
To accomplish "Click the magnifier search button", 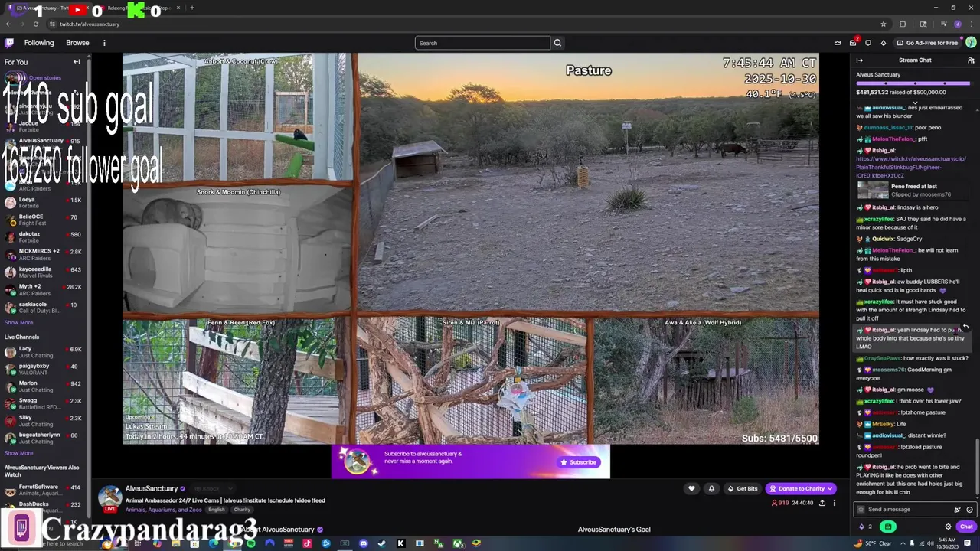I will (557, 43).
